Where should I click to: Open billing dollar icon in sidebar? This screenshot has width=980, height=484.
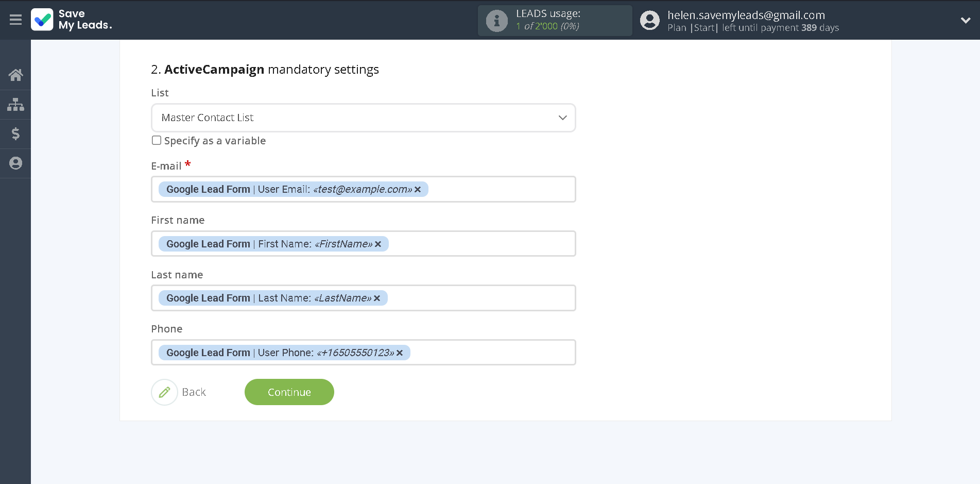pos(15,134)
